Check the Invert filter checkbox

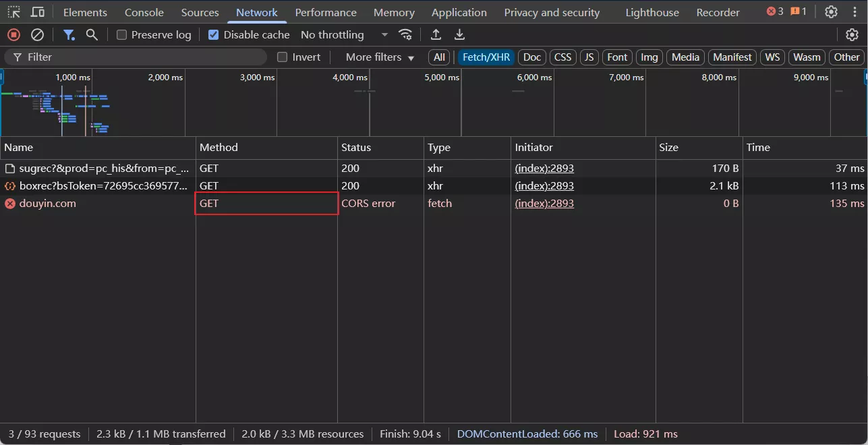click(x=283, y=57)
